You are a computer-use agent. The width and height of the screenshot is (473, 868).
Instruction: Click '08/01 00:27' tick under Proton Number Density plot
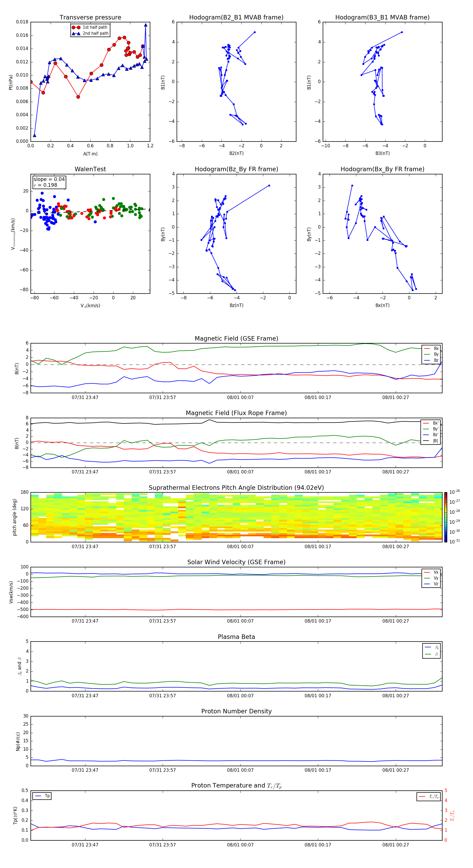[x=395, y=770]
